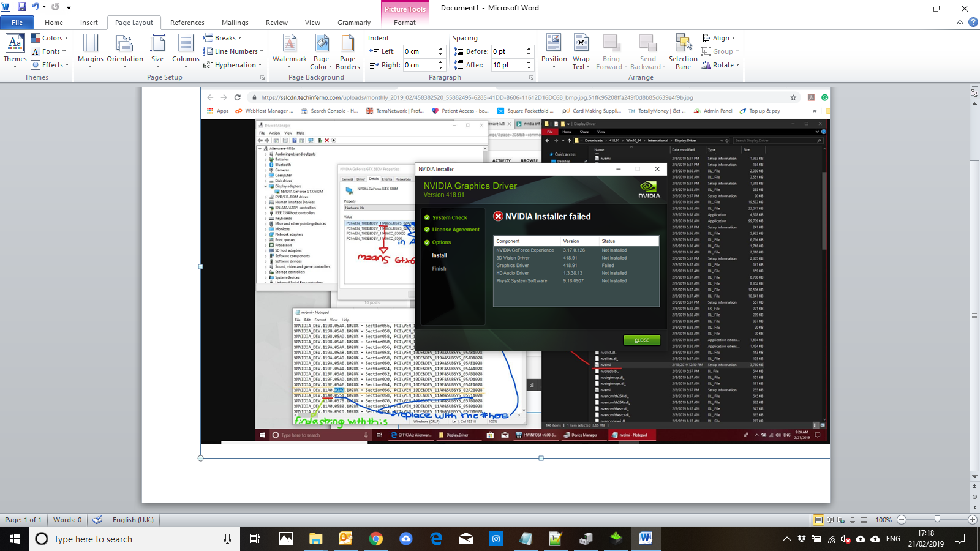Open File Explorer from taskbar

(x=315, y=539)
